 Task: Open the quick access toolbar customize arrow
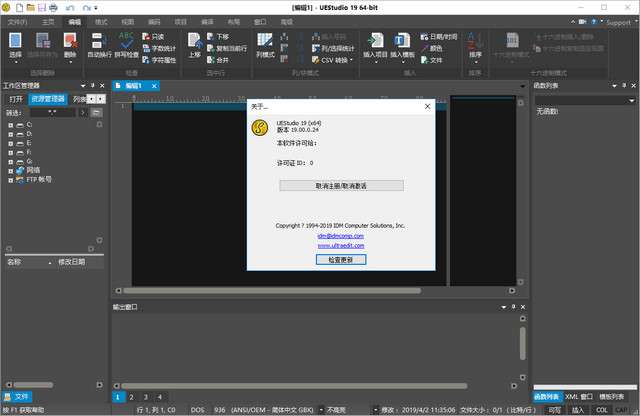96,8
